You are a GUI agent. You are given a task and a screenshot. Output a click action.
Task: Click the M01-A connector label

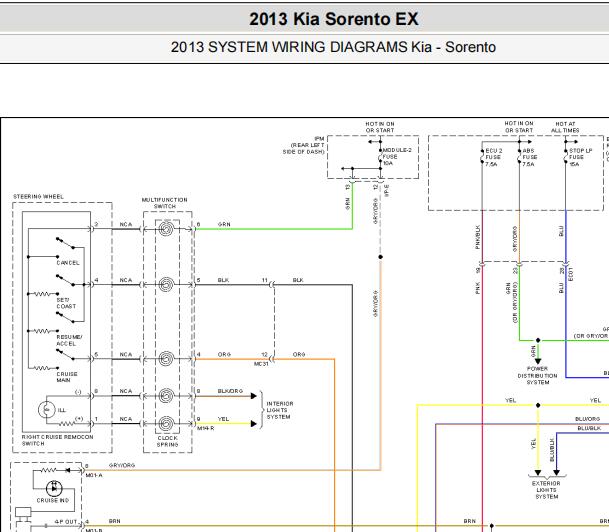(94, 475)
